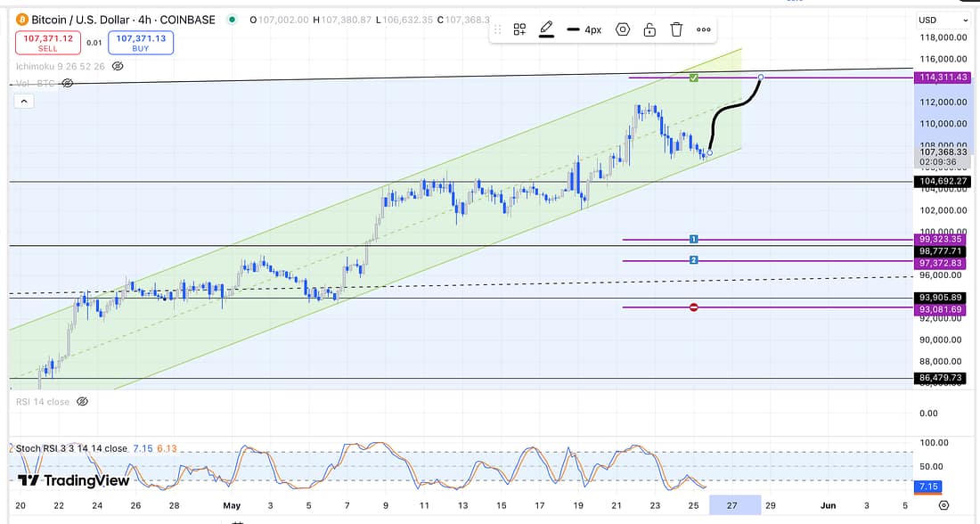The width and height of the screenshot is (980, 524).
Task: Collapse the indicator legend with chevron
Action: click(x=24, y=102)
